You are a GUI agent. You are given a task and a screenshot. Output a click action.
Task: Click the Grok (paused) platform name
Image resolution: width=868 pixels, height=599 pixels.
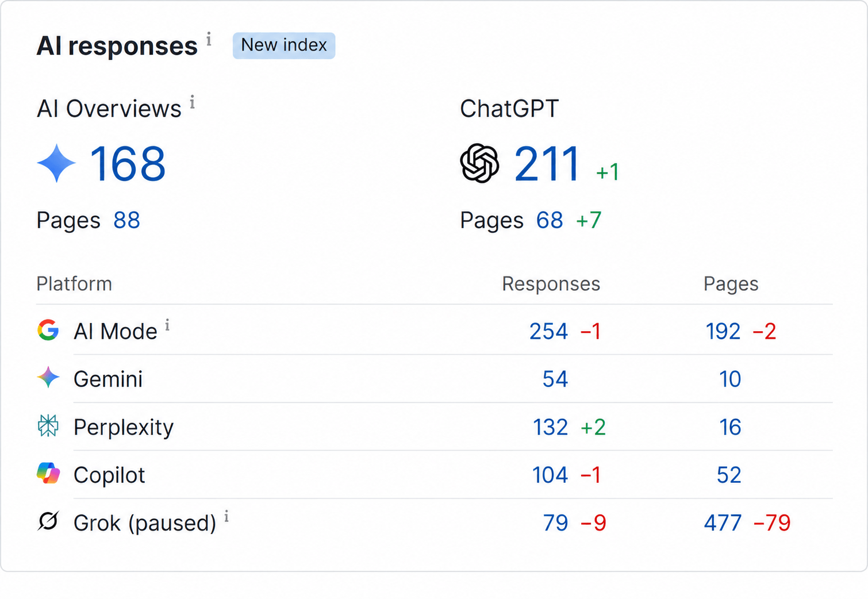tap(145, 523)
